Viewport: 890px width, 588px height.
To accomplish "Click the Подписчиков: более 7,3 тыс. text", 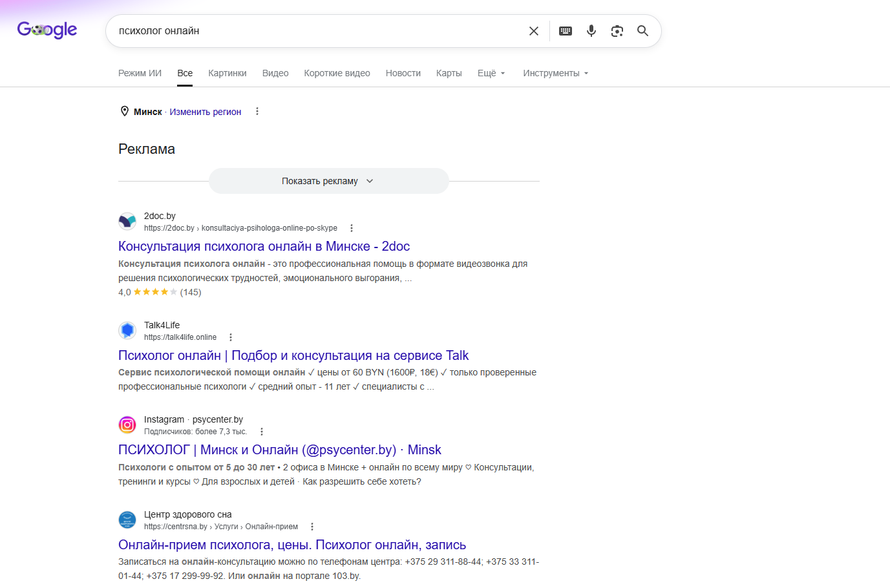I will pyautogui.click(x=196, y=432).
